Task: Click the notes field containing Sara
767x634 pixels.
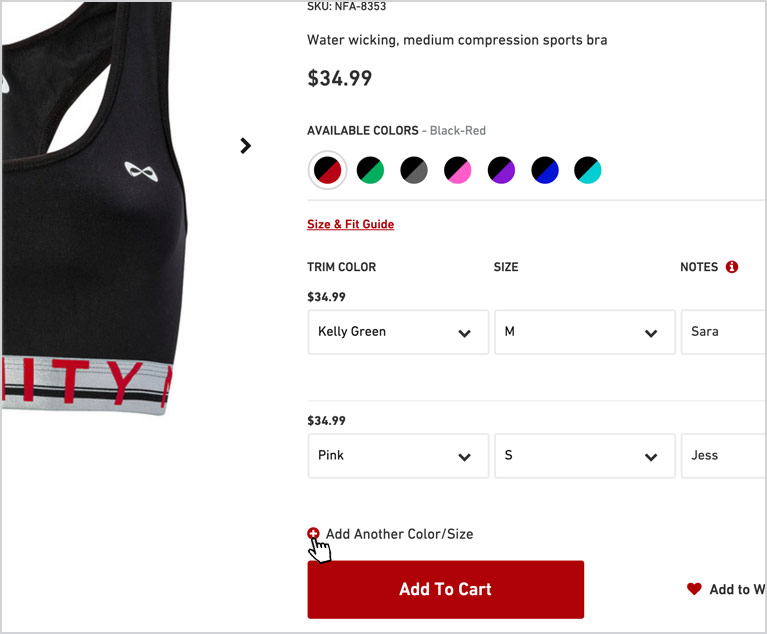Action: pos(723,332)
